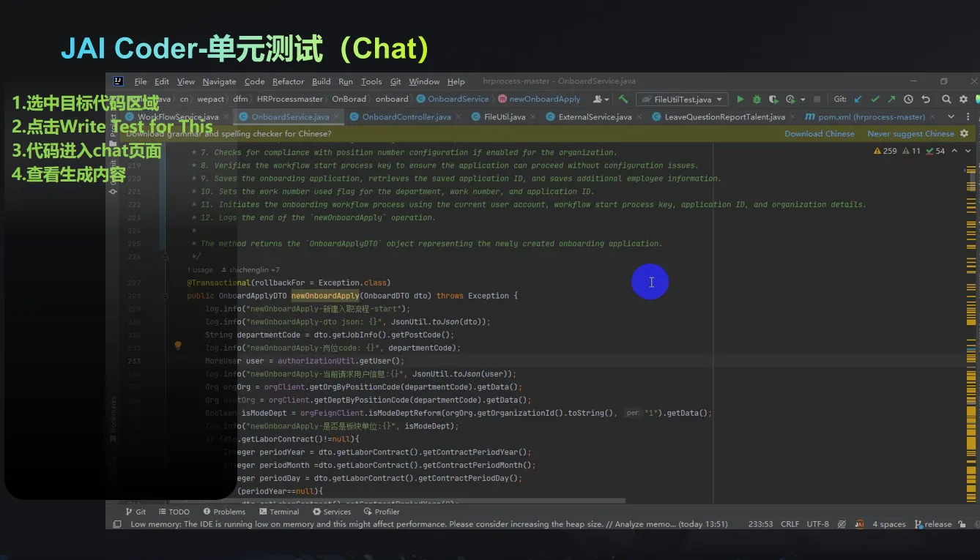Click the yellow intention lightbulb in the gutter
Viewport: 980px width, 560px height.
click(177, 345)
